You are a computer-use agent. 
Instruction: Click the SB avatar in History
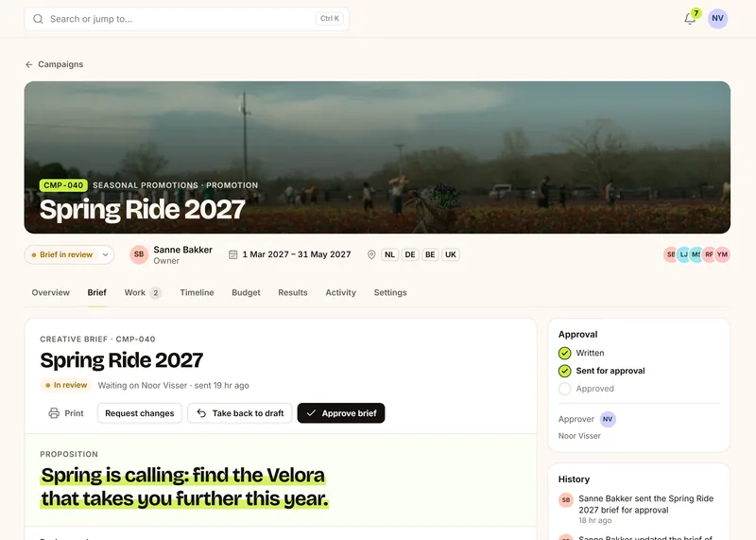565,500
